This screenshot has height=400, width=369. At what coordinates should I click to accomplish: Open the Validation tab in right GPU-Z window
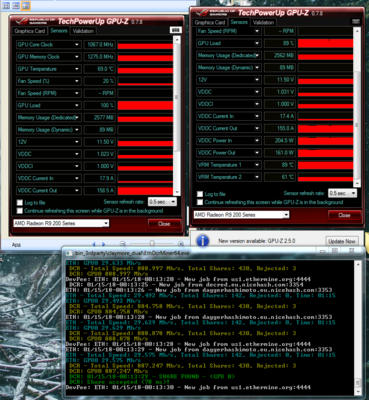[x=263, y=23]
